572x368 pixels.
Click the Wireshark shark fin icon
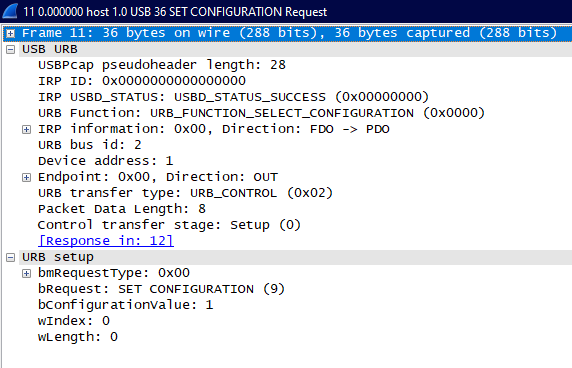pyautogui.click(x=10, y=11)
